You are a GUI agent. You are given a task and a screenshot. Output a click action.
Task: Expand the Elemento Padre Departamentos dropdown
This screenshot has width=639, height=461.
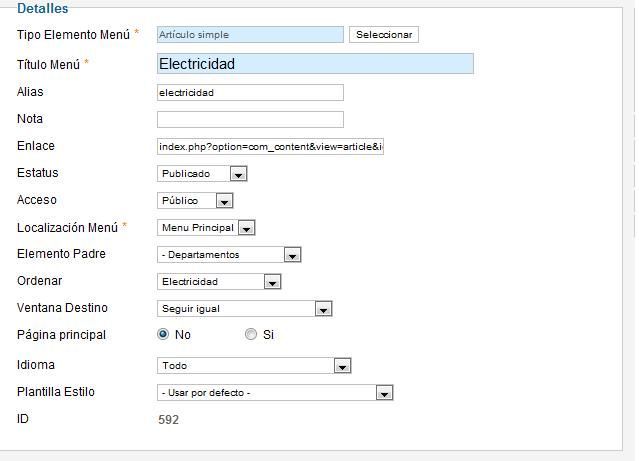(229, 255)
